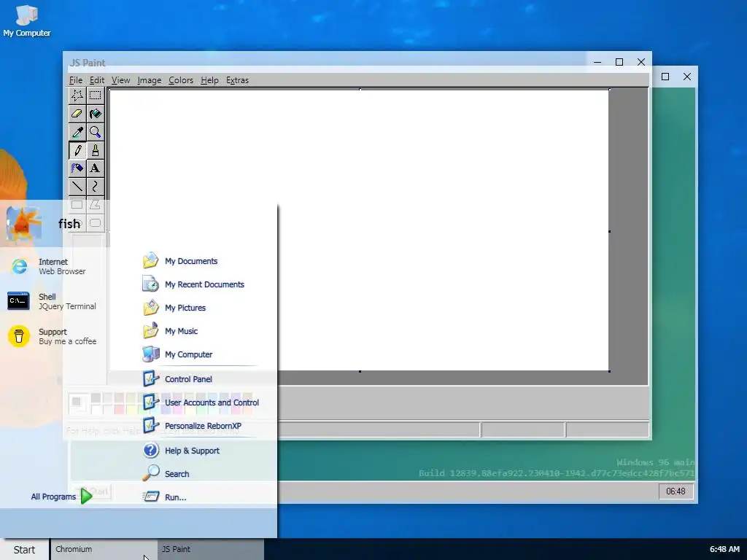Open the Help menu in JS Paint

point(209,80)
